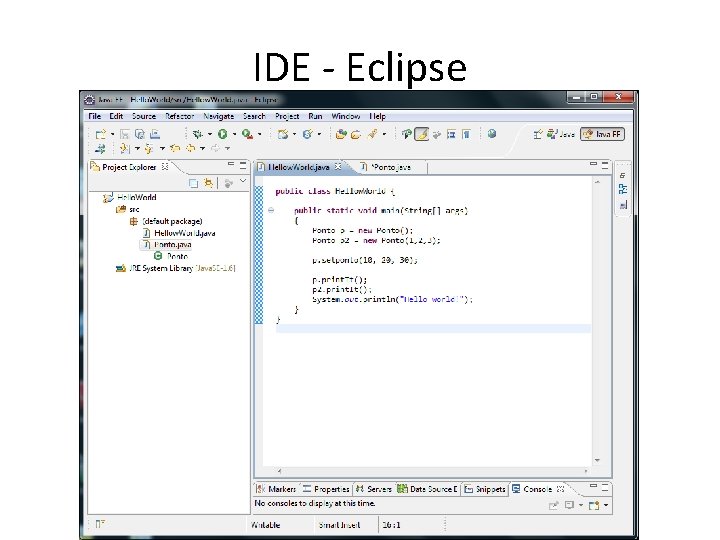Viewport: 720px width, 540px height.
Task: Open the Navigate menu
Action: click(x=219, y=116)
